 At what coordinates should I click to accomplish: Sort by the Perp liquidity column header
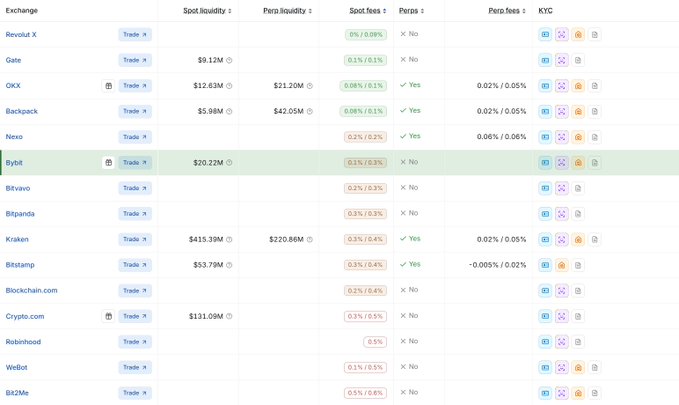[x=287, y=10]
